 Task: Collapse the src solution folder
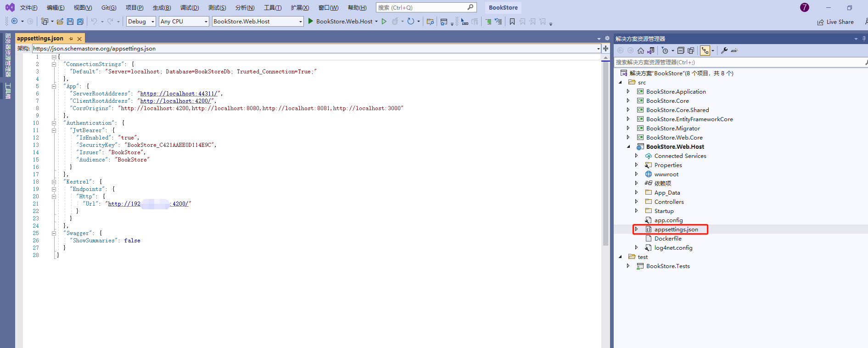621,82
